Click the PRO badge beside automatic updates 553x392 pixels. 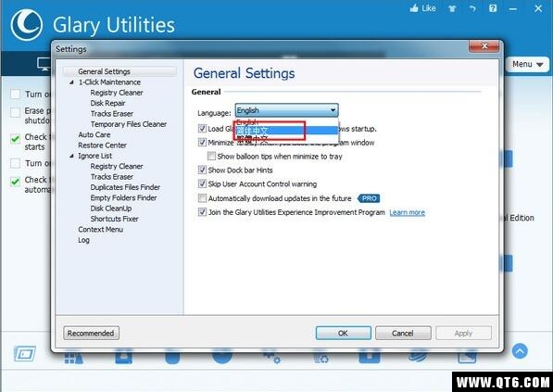click(x=369, y=198)
